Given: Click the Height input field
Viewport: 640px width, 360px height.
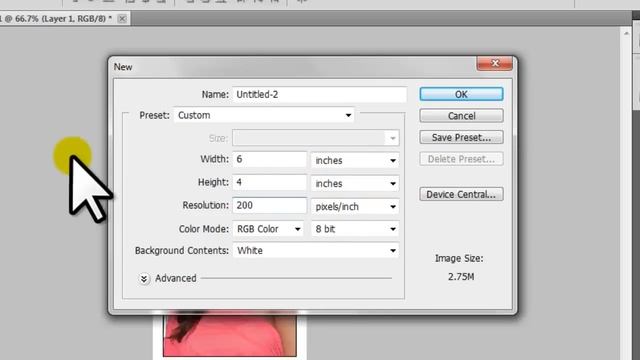Looking at the screenshot, I should click(x=269, y=182).
